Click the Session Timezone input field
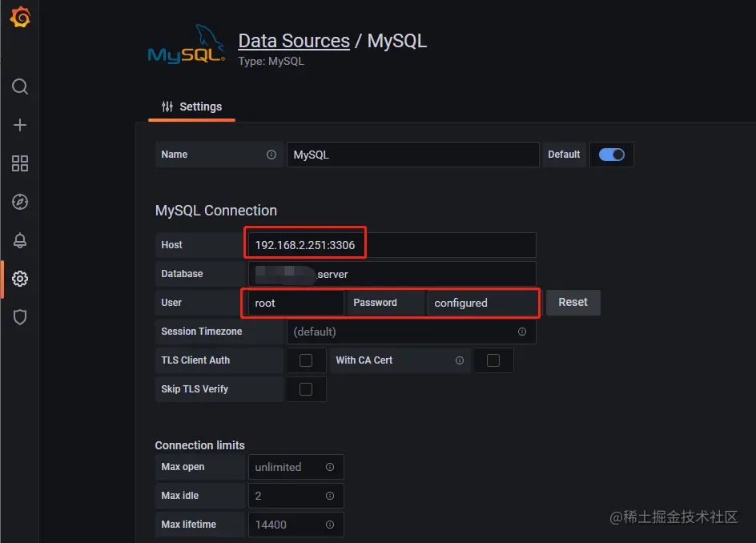The width and height of the screenshot is (756, 543). [412, 332]
